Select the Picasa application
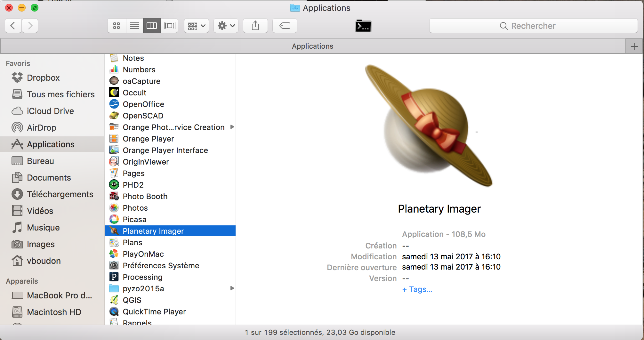The width and height of the screenshot is (644, 340). (x=134, y=220)
